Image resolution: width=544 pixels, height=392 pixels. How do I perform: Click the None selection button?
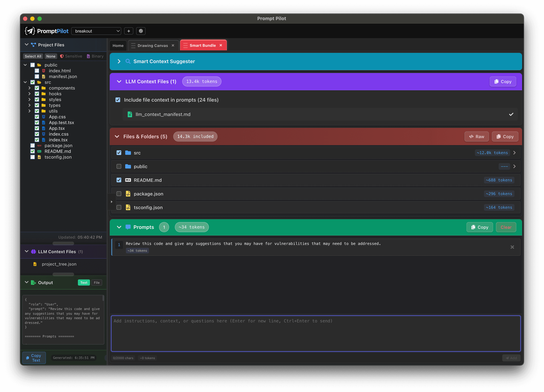pyautogui.click(x=51, y=56)
